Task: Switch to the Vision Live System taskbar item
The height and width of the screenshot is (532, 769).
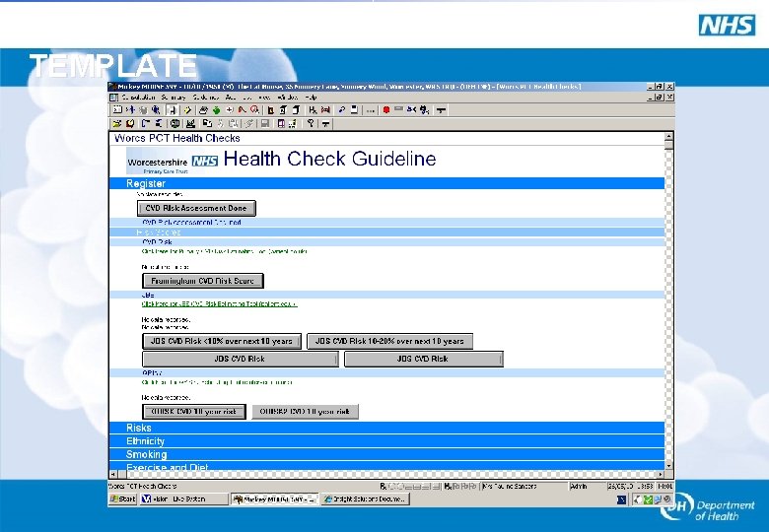Action: 184,499
